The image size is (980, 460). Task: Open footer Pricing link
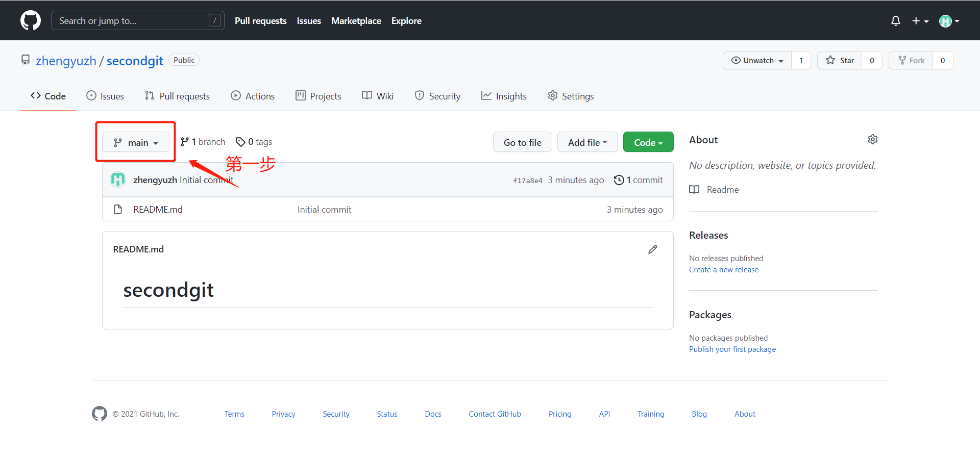point(560,414)
